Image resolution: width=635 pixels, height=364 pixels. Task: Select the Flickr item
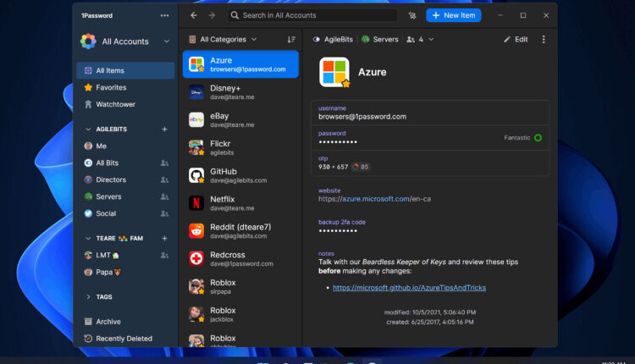click(x=240, y=148)
